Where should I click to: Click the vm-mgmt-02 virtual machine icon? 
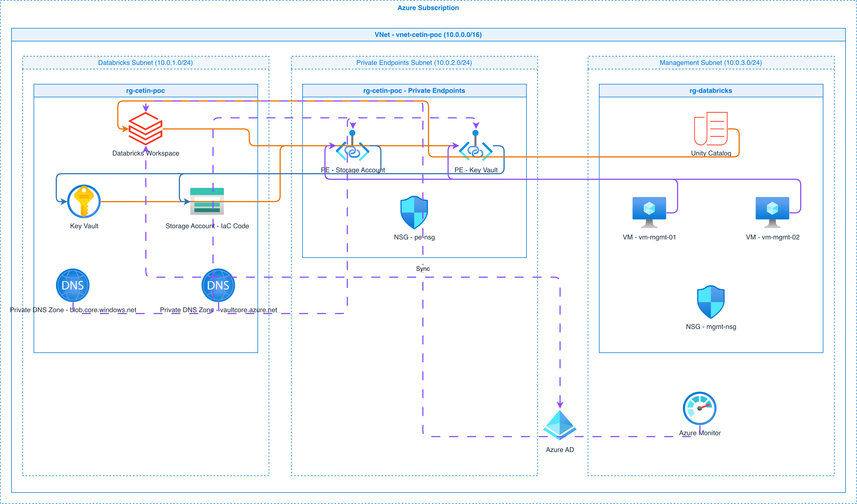click(772, 213)
